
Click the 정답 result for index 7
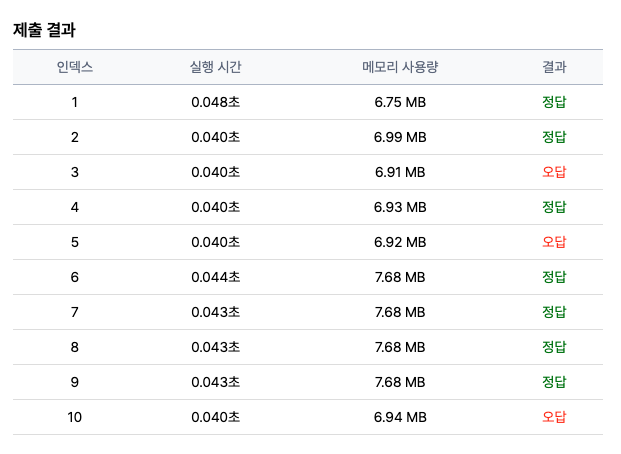(x=554, y=312)
